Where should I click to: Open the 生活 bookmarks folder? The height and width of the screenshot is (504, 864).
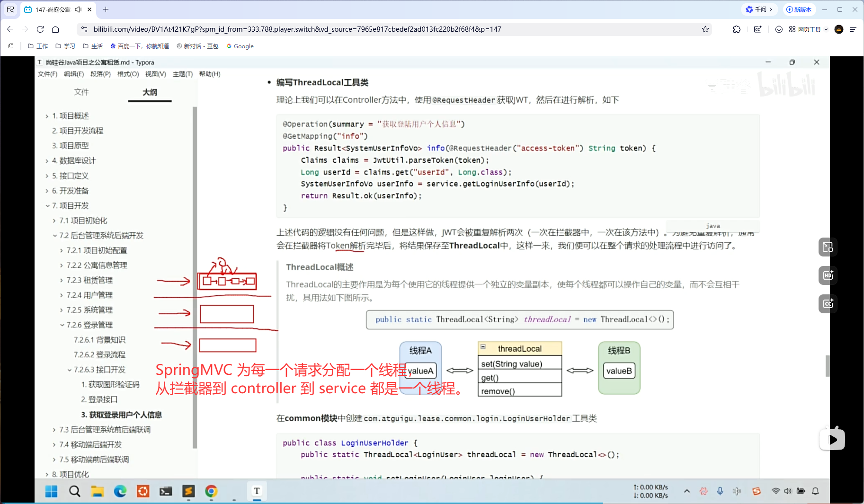tap(93, 46)
